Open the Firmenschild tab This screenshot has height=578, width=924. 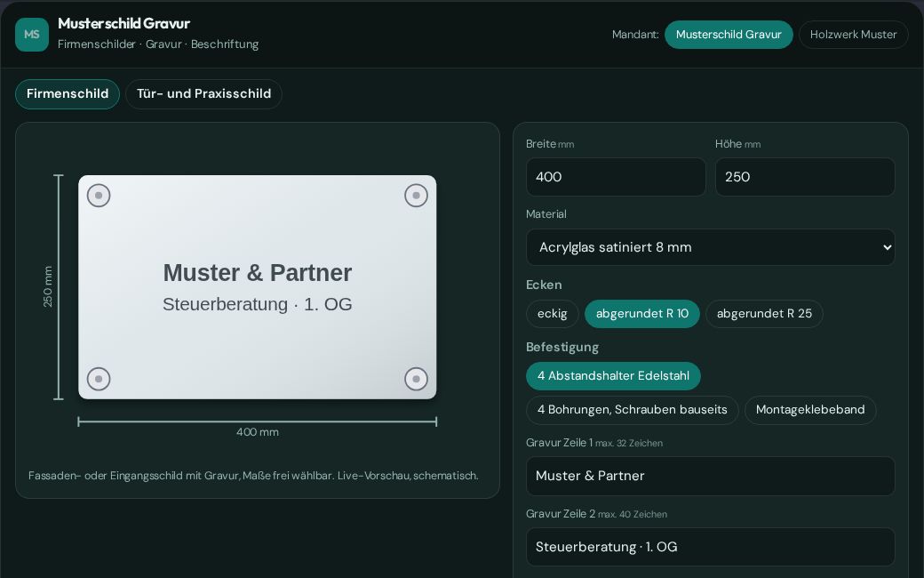[x=68, y=93]
